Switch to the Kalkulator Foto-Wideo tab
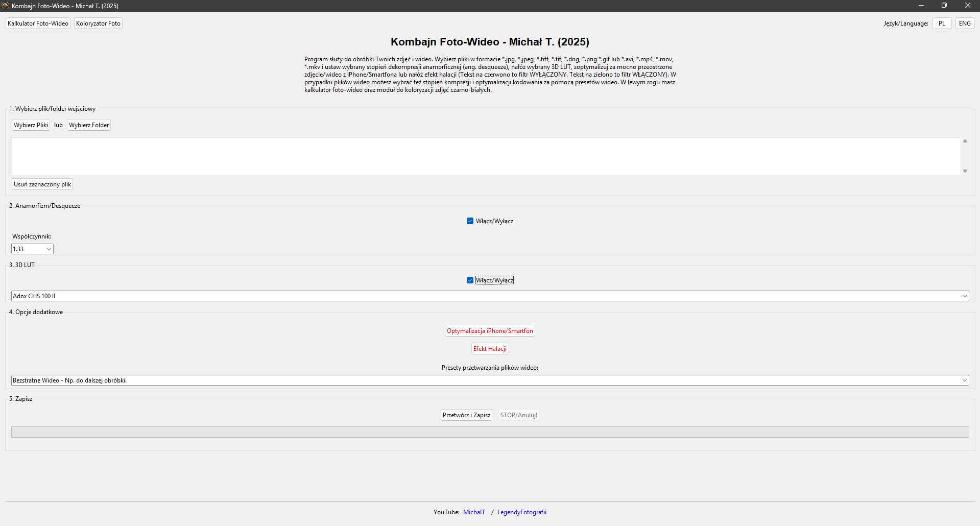Image resolution: width=980 pixels, height=526 pixels. (x=38, y=23)
